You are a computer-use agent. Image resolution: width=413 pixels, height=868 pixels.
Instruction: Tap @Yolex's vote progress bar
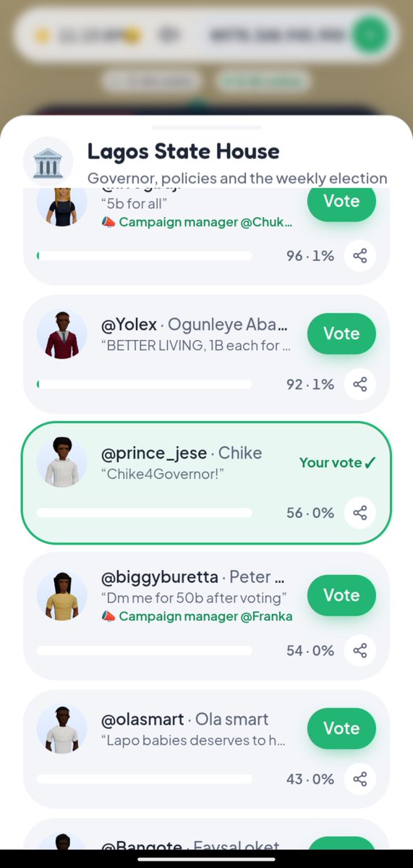click(x=145, y=384)
